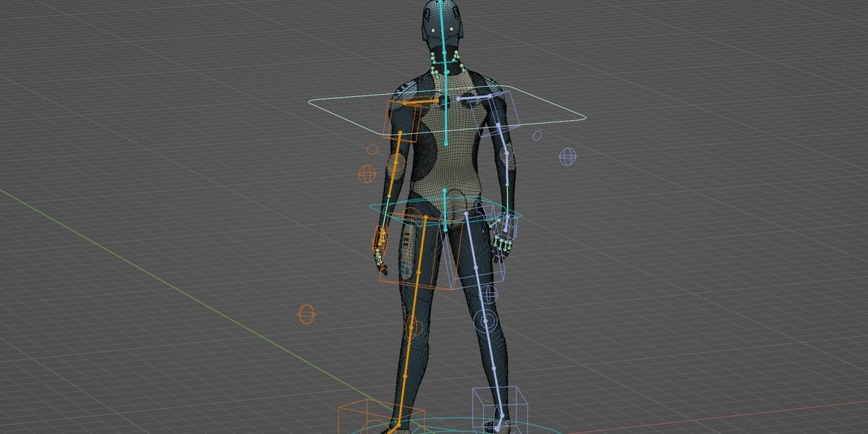Viewport: 868px width, 434px height.
Task: Select the blue concentric-circle knee target control
Action: click(485, 320)
